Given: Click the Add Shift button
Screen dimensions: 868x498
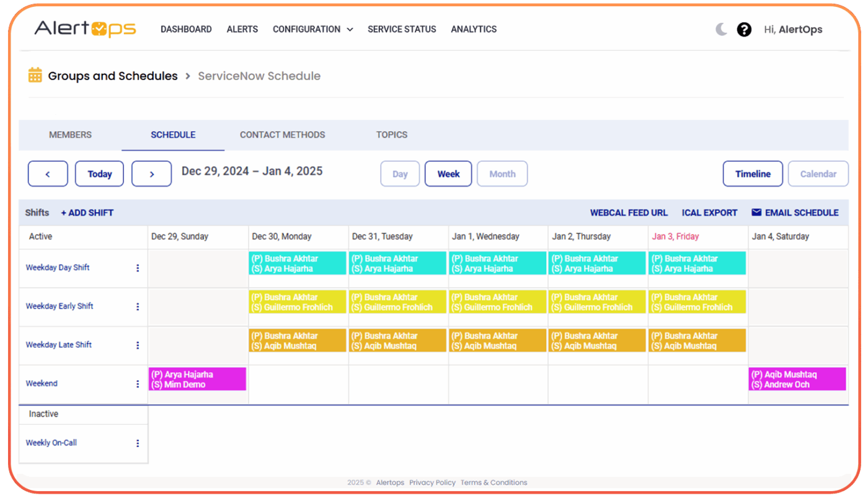Looking at the screenshot, I should coord(87,213).
